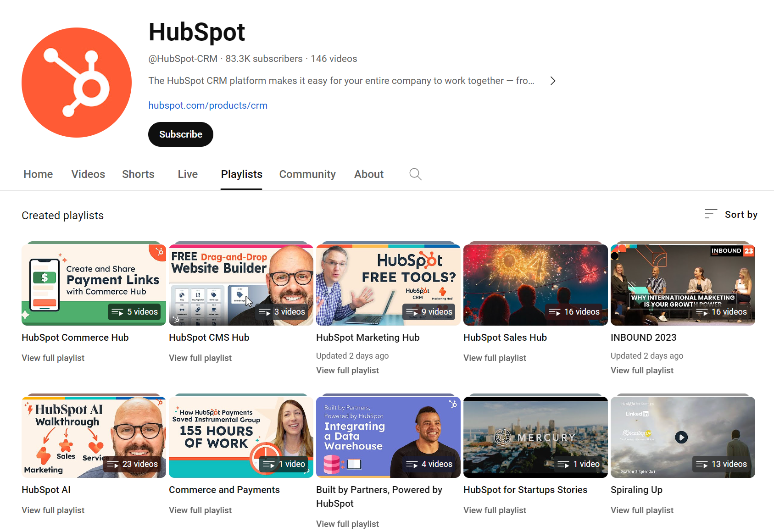Open Mercury startups stories thumbnail
This screenshot has width=774, height=532.
point(535,437)
